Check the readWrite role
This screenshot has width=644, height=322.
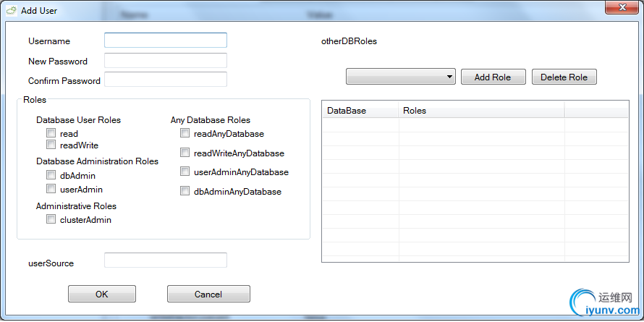point(51,145)
